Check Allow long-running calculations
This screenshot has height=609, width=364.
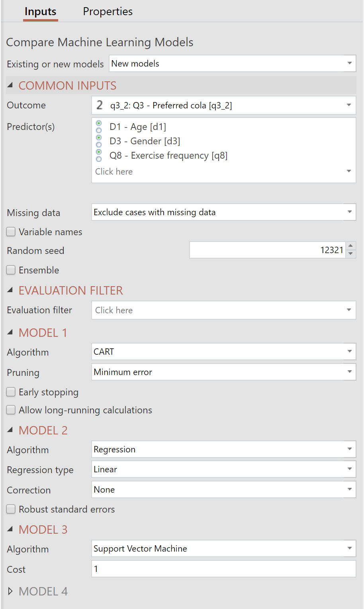pos(10,410)
